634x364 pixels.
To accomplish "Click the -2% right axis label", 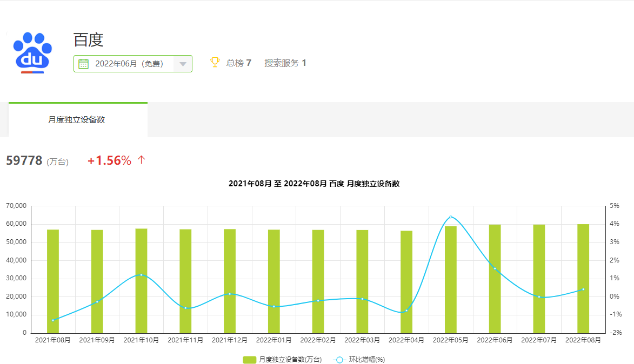I will 616,333.
